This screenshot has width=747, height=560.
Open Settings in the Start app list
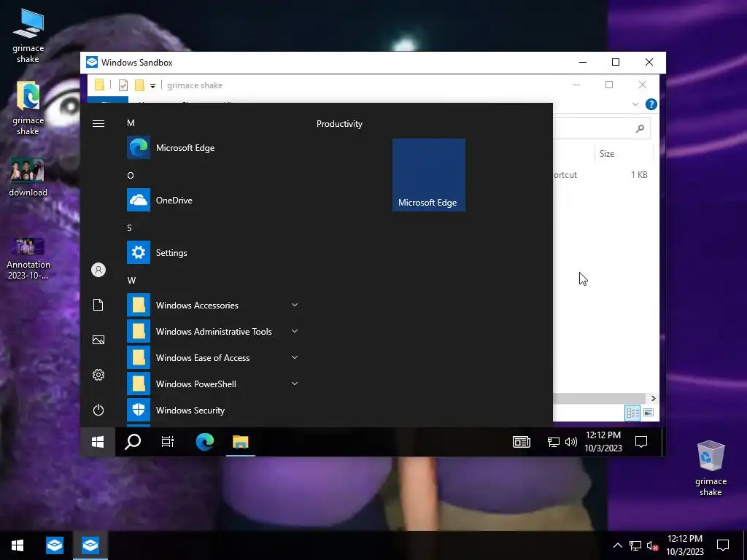pyautogui.click(x=213, y=252)
